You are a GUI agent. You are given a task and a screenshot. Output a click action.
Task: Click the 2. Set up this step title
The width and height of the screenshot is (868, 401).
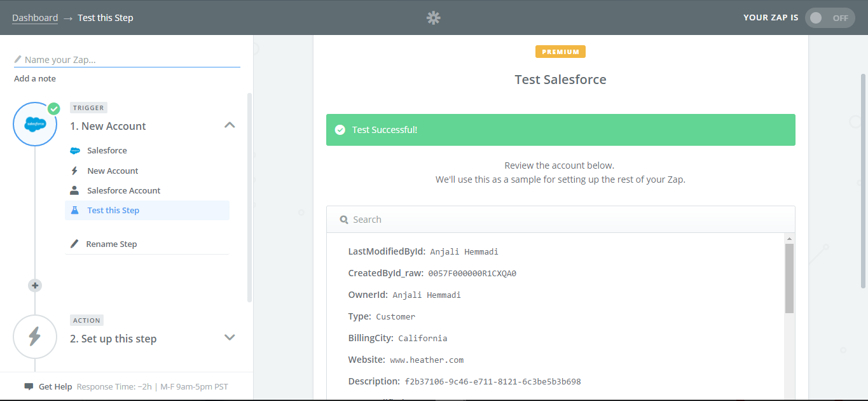click(113, 339)
